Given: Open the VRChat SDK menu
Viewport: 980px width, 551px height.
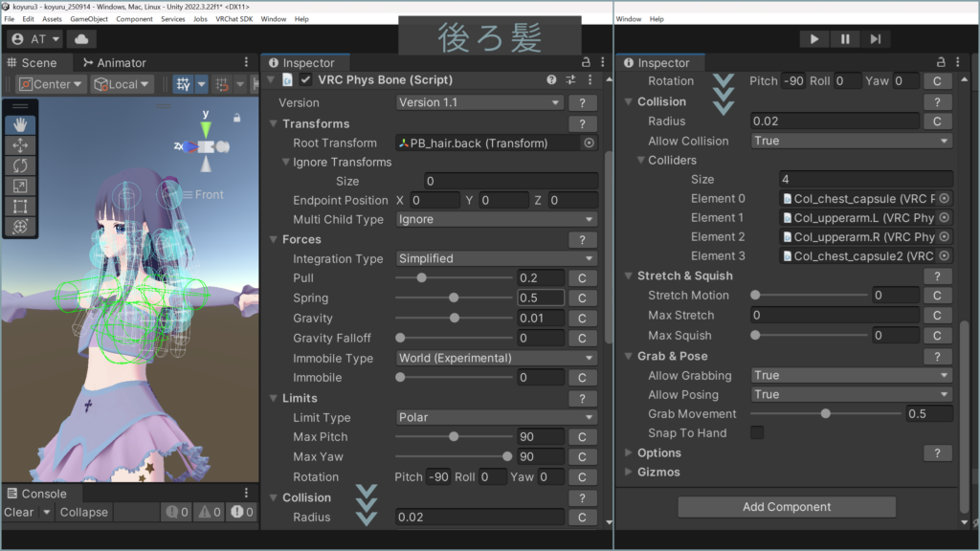Looking at the screenshot, I should (234, 19).
